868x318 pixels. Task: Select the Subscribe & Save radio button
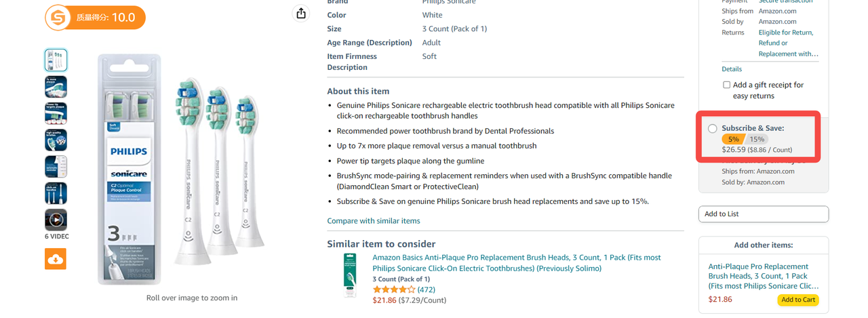click(712, 129)
